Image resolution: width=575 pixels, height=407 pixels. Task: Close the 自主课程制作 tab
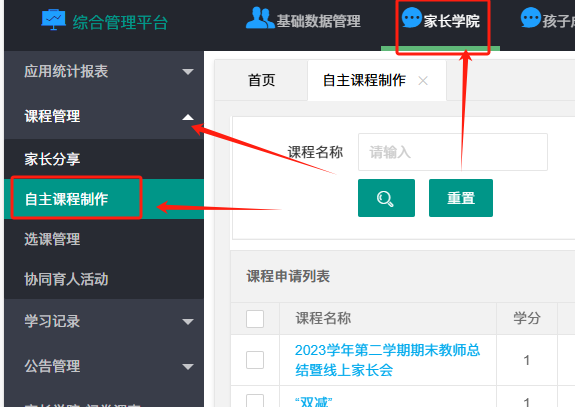pos(423,81)
